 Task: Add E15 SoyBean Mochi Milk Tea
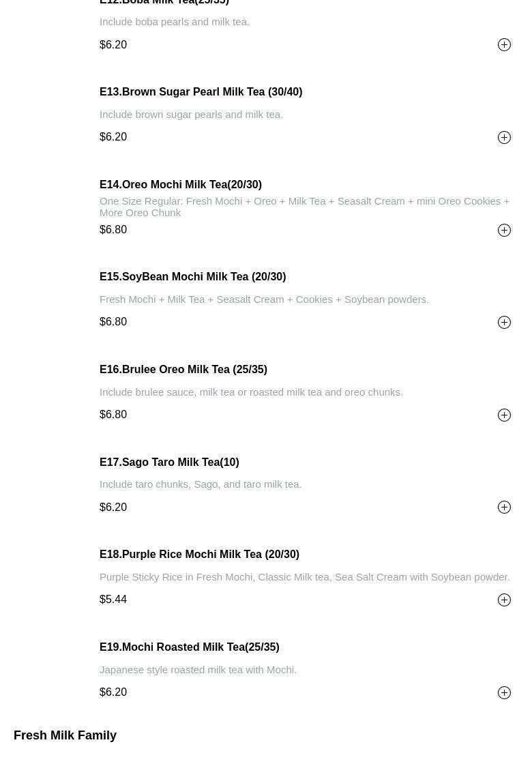pos(504,322)
